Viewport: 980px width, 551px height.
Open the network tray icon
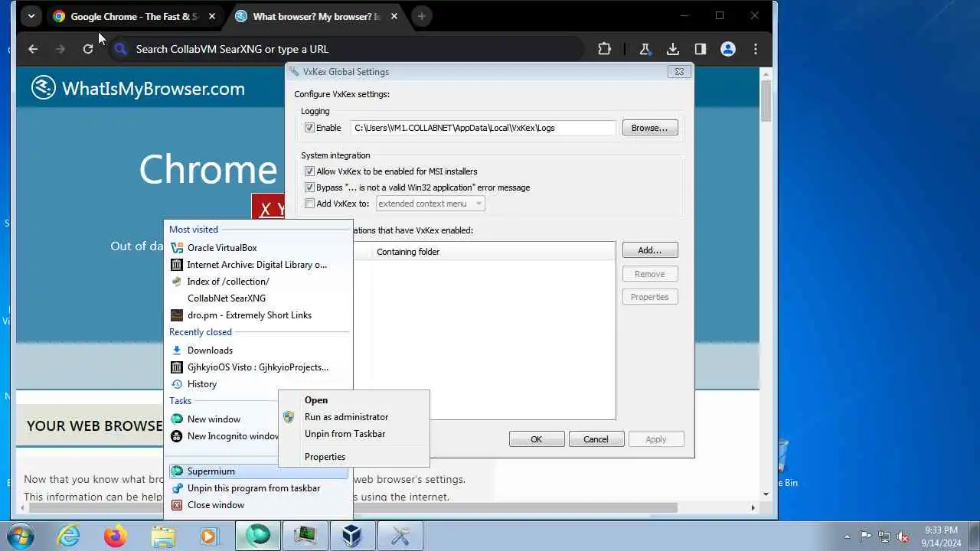pyautogui.click(x=884, y=536)
